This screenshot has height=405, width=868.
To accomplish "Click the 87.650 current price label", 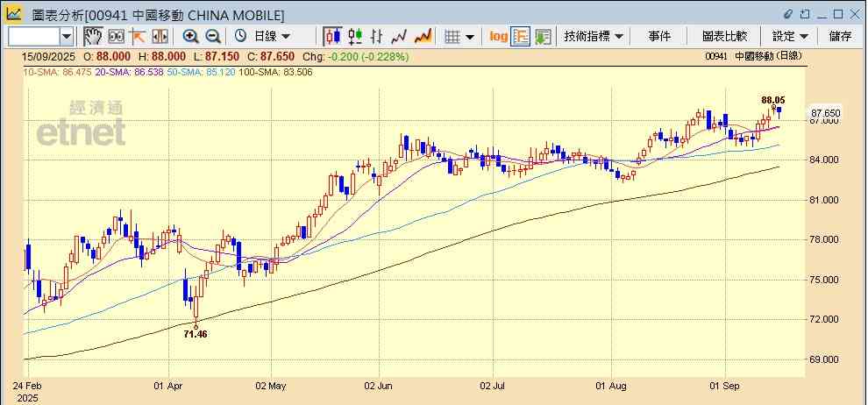I will coord(825,113).
